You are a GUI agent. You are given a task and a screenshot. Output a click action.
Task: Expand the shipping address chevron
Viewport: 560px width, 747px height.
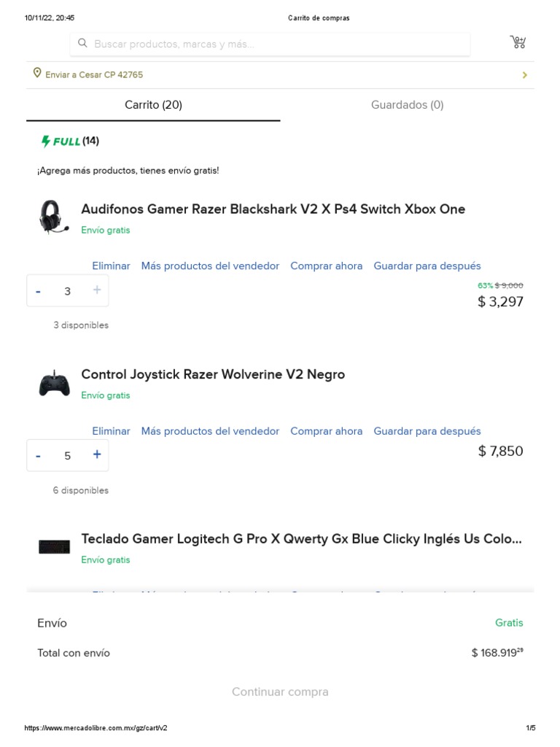[x=524, y=75]
